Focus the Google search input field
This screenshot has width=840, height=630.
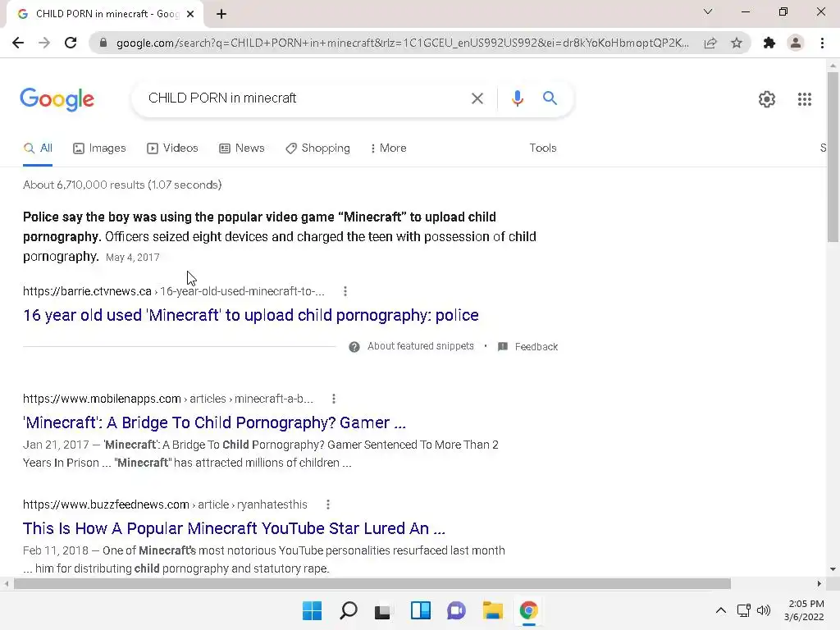point(303,98)
